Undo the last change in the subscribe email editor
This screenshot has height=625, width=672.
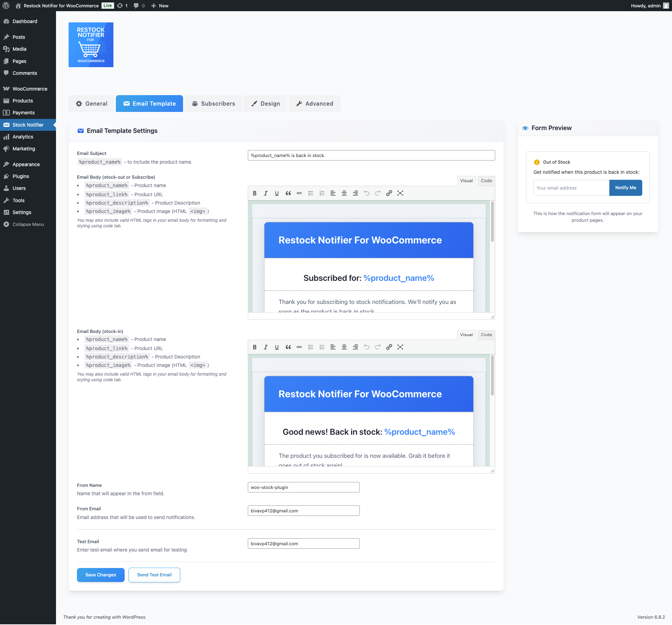366,193
